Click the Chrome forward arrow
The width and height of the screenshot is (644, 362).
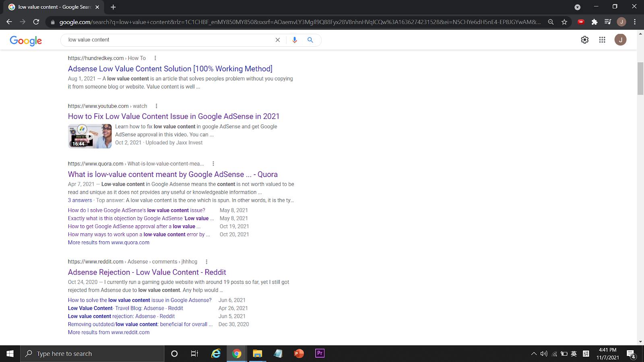point(23,22)
